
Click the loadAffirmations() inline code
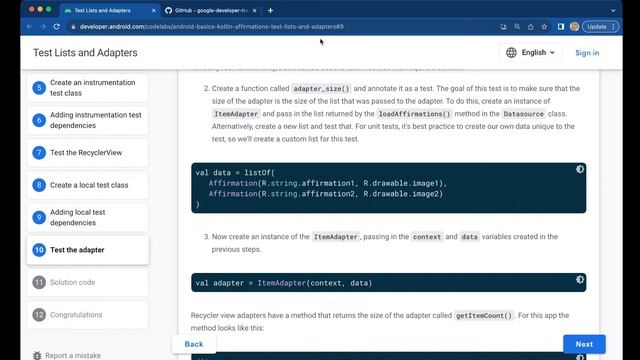coord(414,114)
